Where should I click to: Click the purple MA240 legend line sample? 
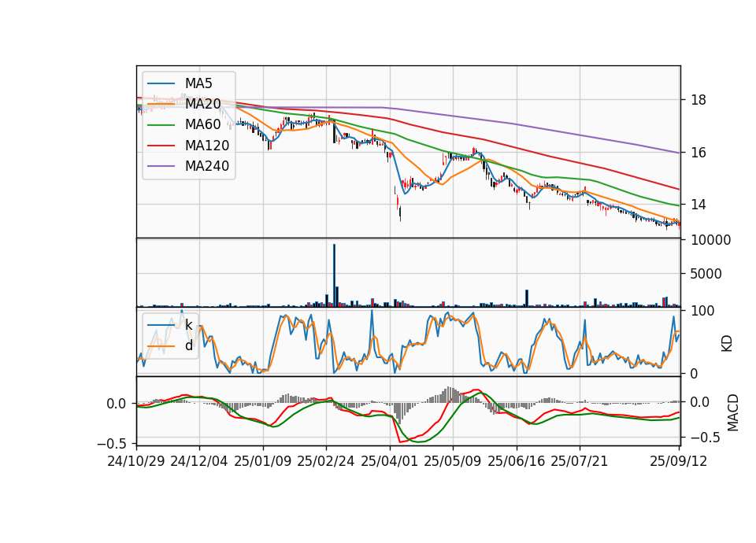[161, 166]
